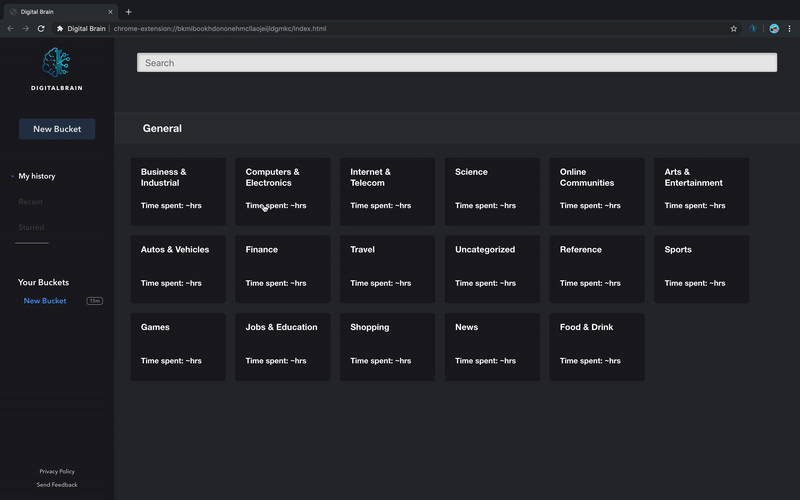Open the Digital Brain extension icon in toolbar
The height and width of the screenshot is (500, 800).
(x=753, y=29)
